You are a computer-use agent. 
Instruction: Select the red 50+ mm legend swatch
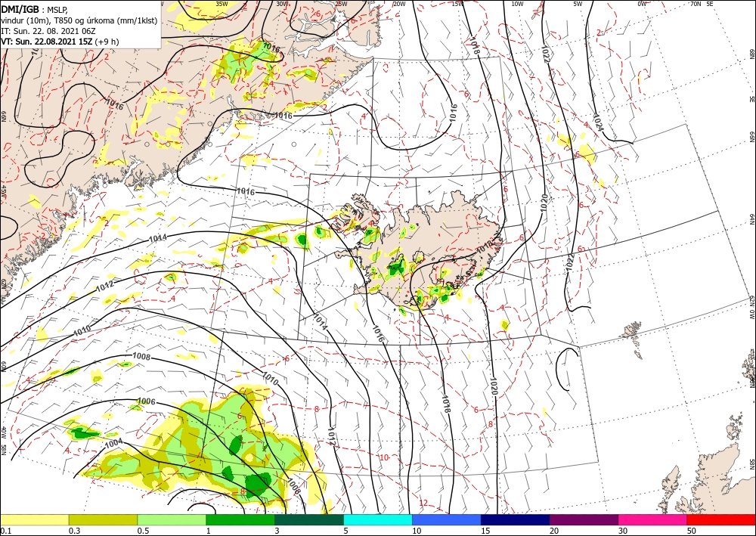[721, 519]
